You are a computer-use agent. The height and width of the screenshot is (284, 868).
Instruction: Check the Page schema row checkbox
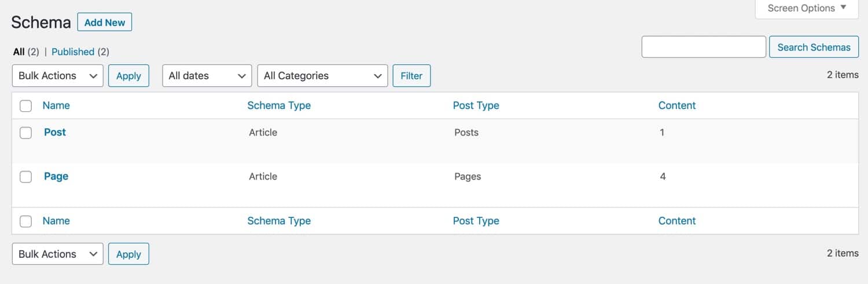[26, 177]
